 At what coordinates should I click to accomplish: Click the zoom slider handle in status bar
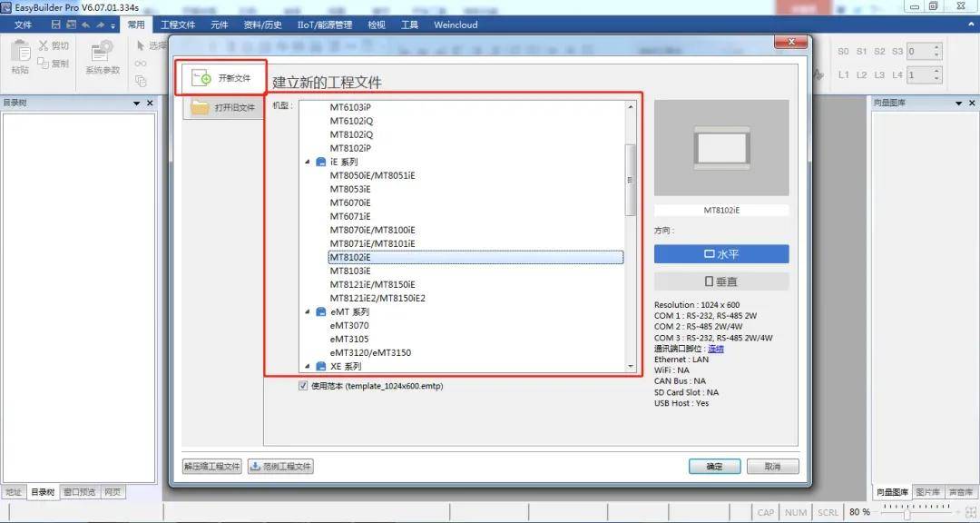906,513
